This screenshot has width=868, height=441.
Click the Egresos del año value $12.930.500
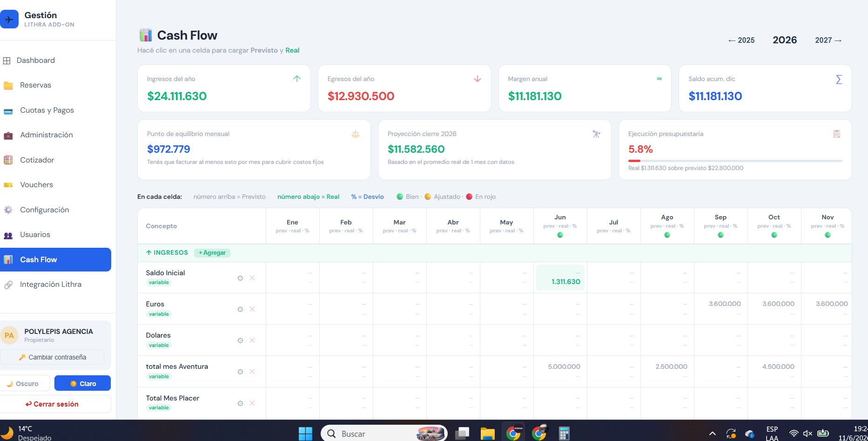[361, 96]
